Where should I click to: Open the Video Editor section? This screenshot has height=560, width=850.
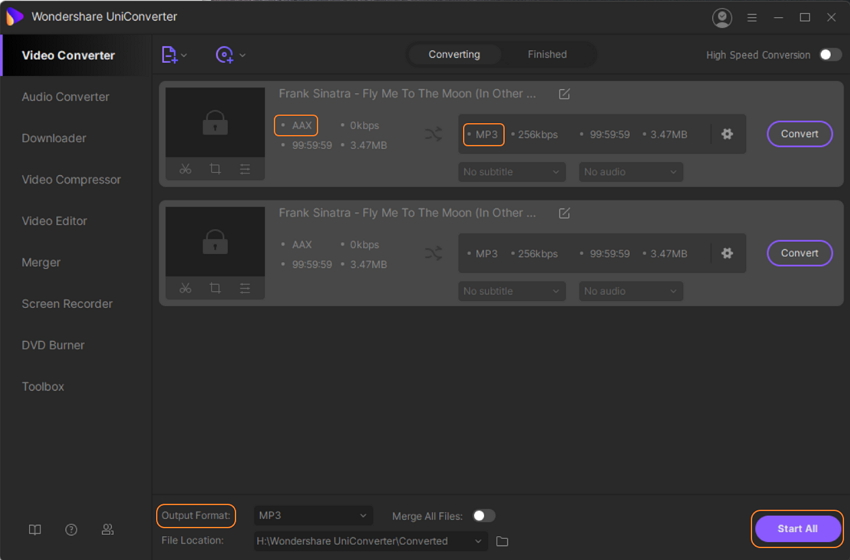[x=54, y=221]
